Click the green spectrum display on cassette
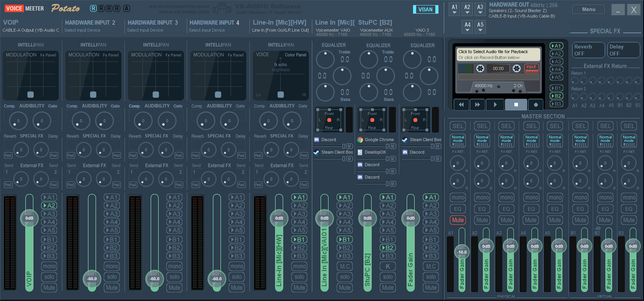The width and height of the screenshot is (644, 301). [466, 68]
